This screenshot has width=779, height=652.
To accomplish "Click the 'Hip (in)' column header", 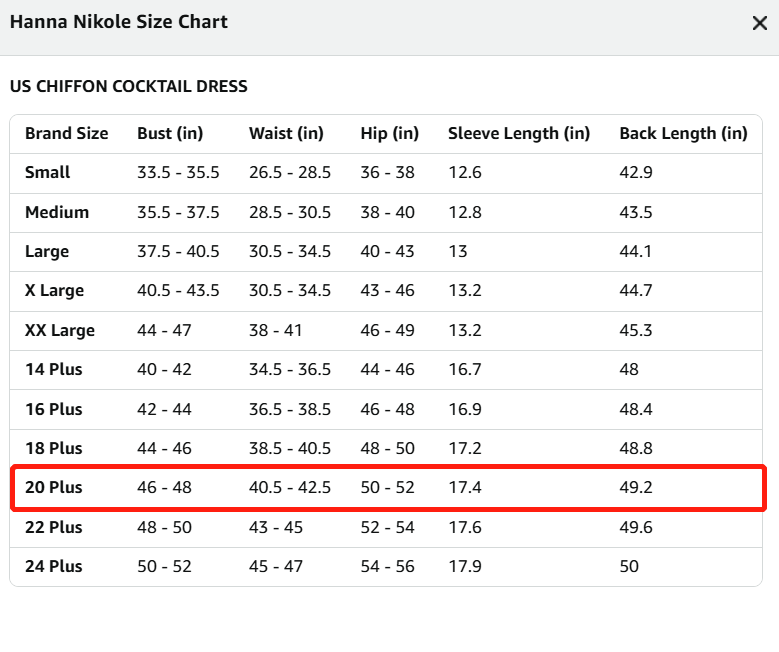I will (x=390, y=133).
